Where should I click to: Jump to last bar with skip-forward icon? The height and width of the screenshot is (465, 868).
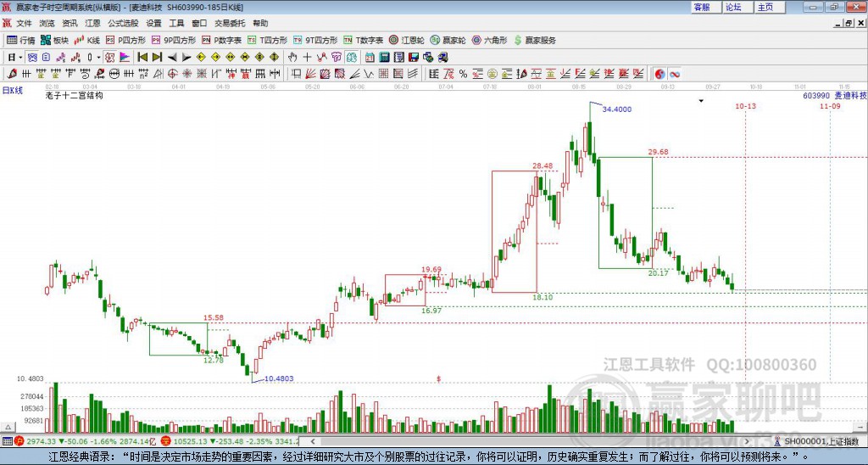point(157,57)
